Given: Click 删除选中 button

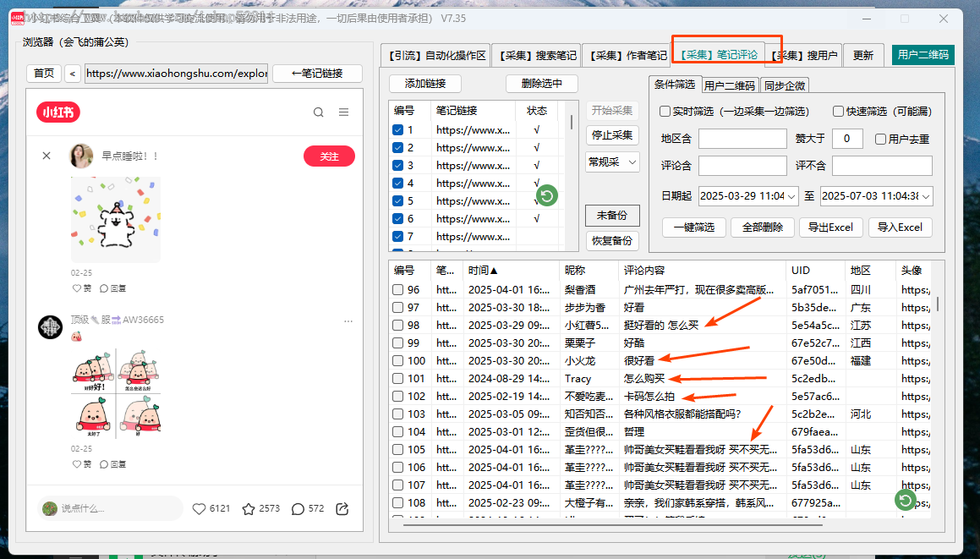Looking at the screenshot, I should click(541, 83).
